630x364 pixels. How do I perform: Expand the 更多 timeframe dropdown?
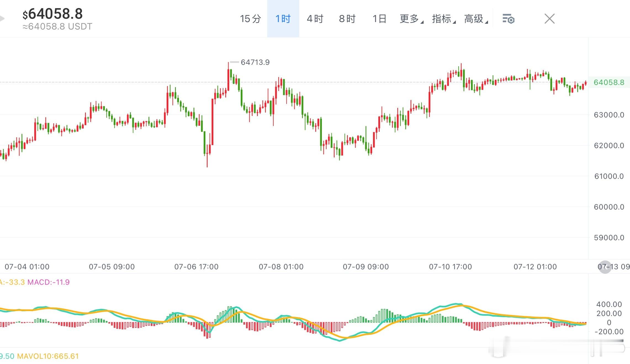[x=411, y=19]
